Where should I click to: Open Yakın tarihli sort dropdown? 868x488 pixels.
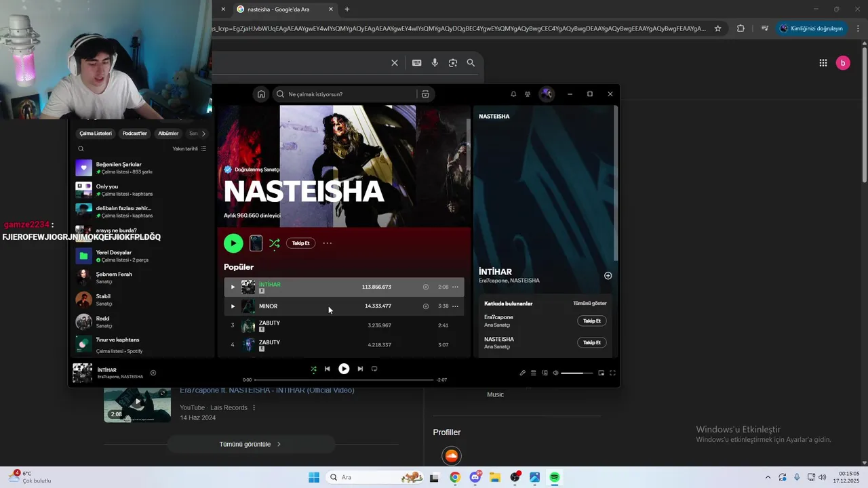[x=189, y=149]
